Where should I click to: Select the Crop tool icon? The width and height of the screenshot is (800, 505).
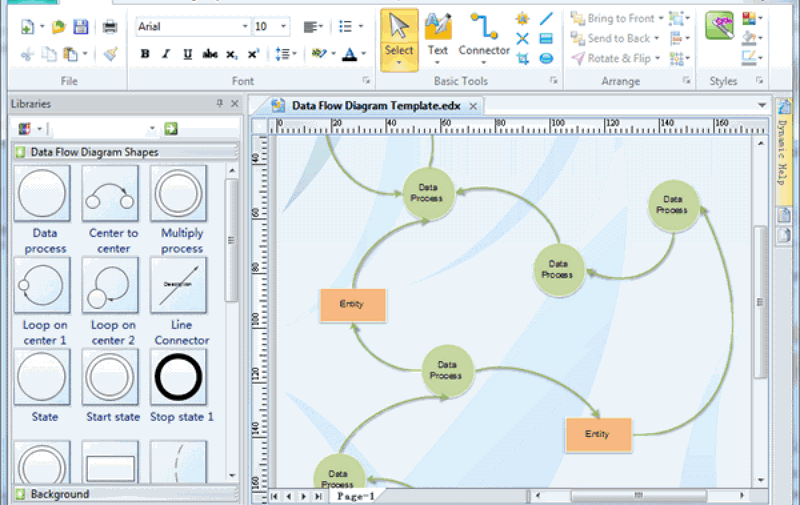point(522,58)
